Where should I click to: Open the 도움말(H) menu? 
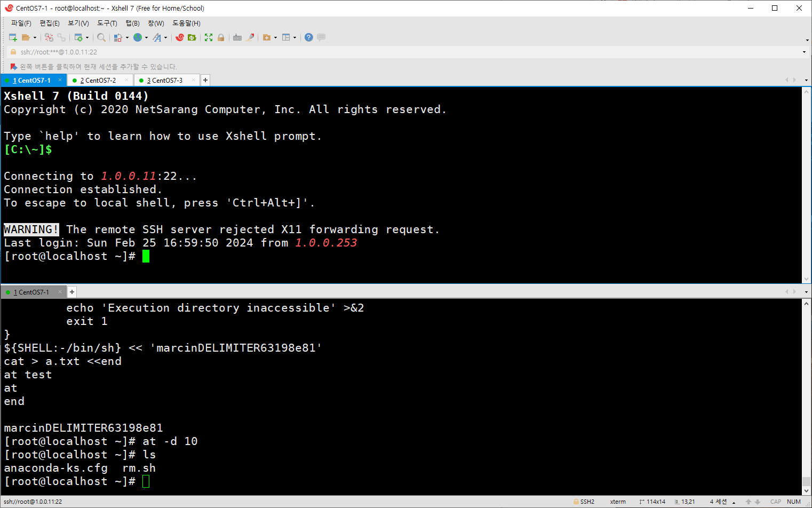pos(186,23)
